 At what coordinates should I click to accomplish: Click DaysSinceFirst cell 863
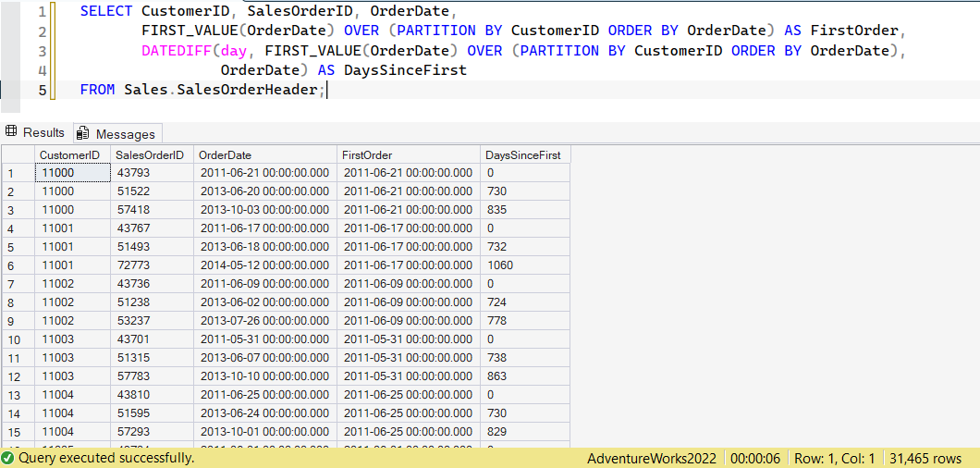(525, 376)
